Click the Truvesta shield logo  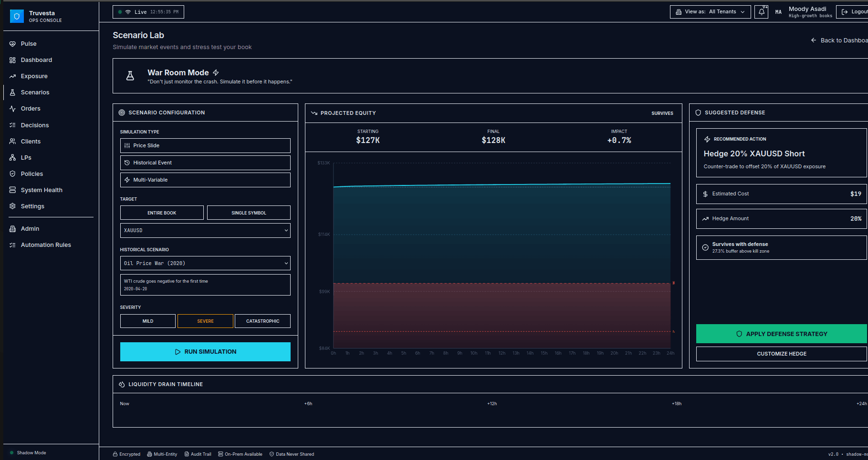[17, 17]
